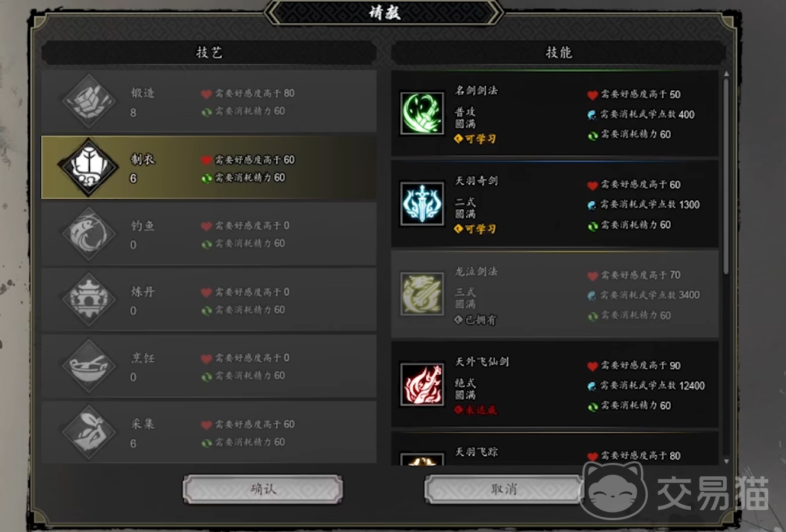Select the red 天外飞仙剑 skill icon
The height and width of the screenshot is (532, 786).
422,384
